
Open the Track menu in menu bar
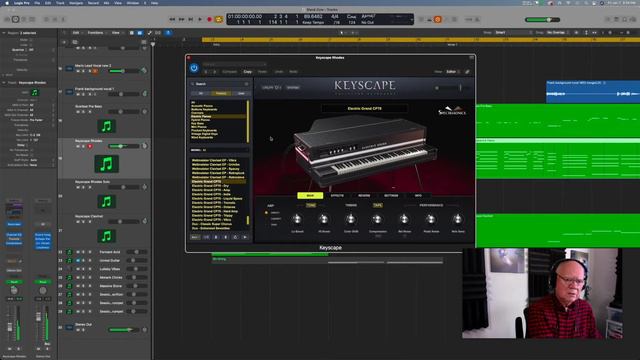pyautogui.click(x=60, y=3)
